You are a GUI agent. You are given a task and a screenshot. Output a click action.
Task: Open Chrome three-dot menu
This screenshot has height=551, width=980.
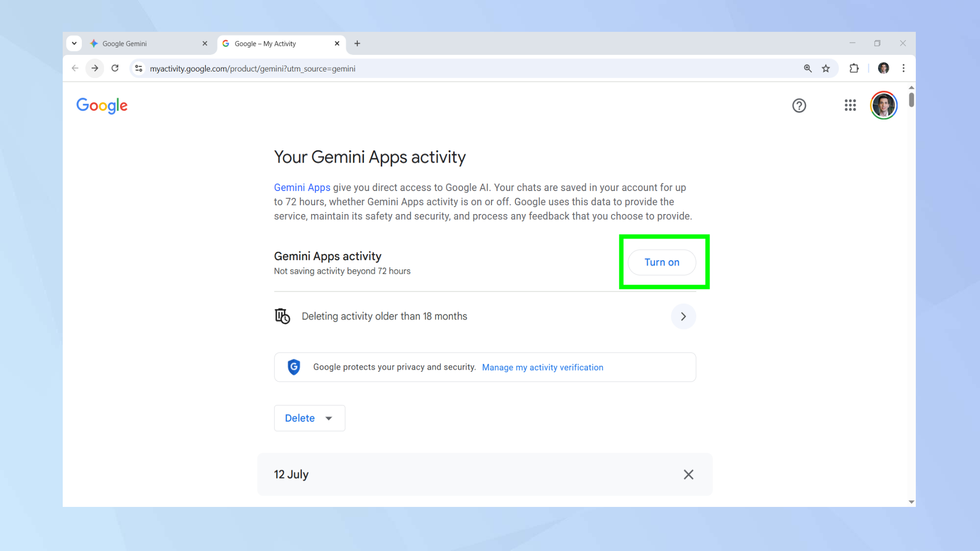pyautogui.click(x=904, y=69)
